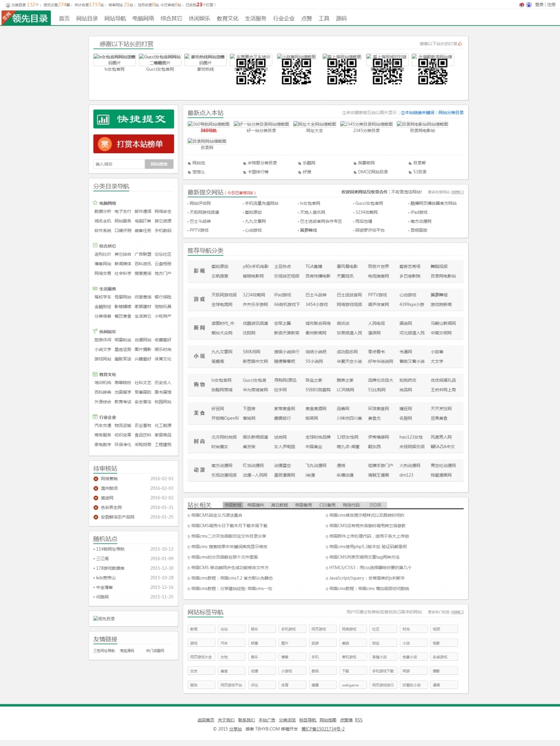Click the star icon beside 电脑网络
The height and width of the screenshot is (746, 560).
coord(95,203)
